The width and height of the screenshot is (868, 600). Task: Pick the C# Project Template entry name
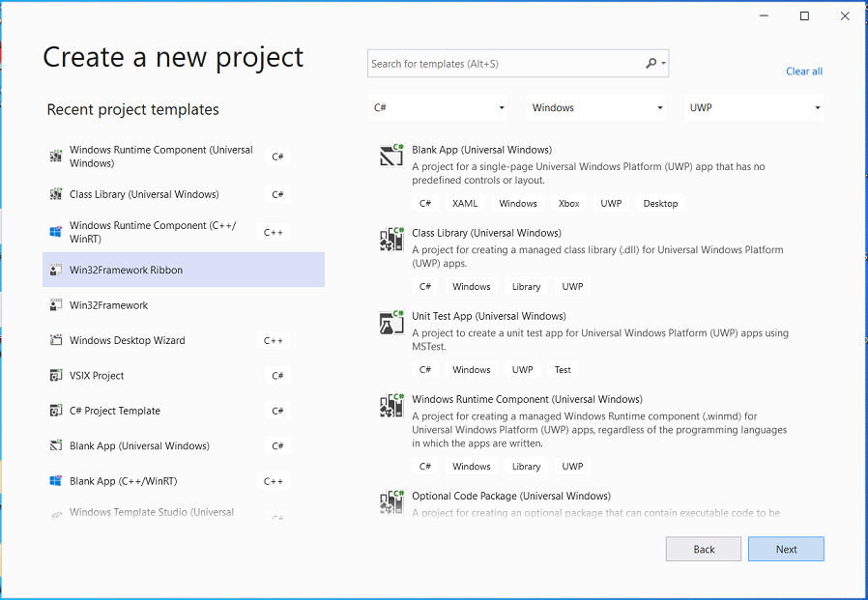(115, 411)
